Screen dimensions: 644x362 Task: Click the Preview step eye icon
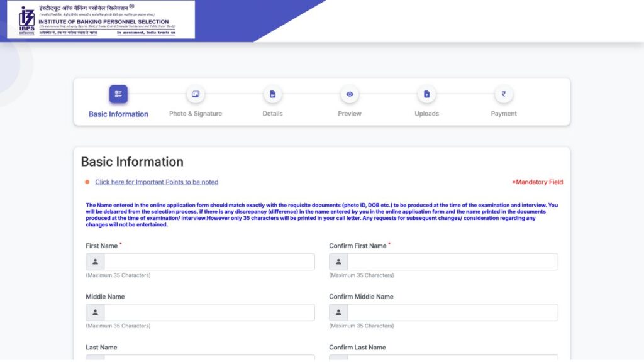[350, 94]
